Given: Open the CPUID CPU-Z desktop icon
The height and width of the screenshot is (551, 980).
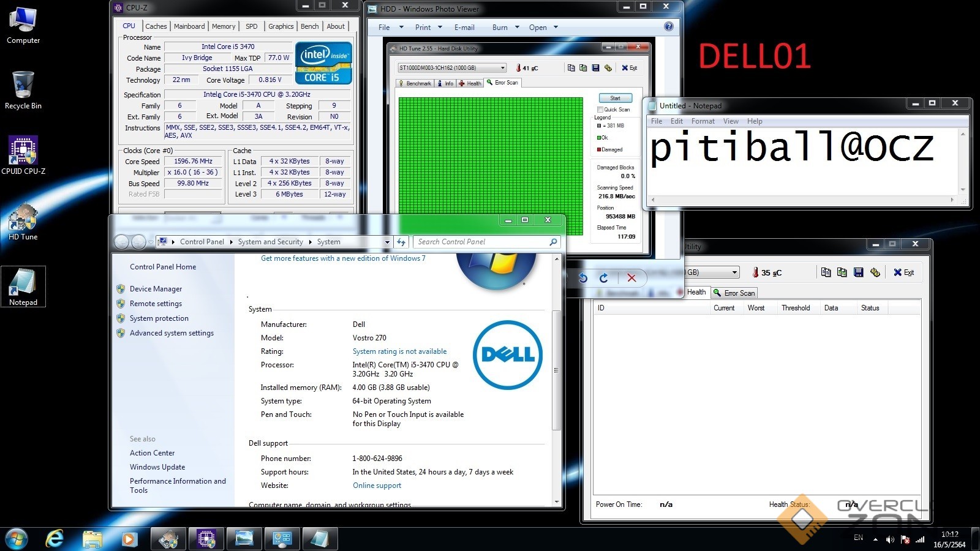Looking at the screenshot, I should 23,152.
